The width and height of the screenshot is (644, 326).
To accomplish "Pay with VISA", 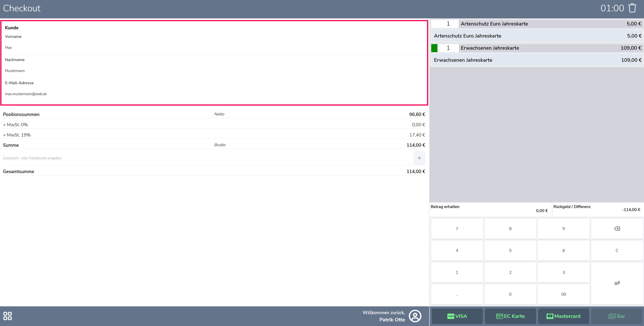I will coord(457,316).
